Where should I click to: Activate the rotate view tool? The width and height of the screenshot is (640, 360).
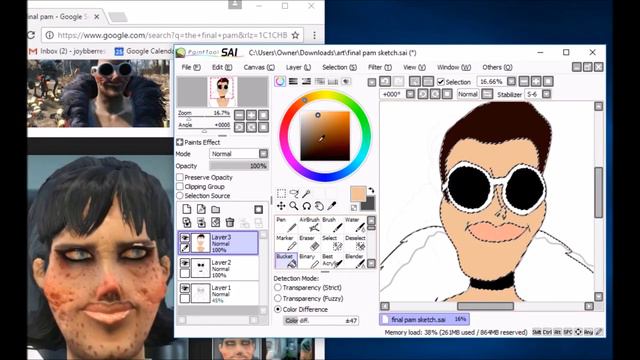(x=307, y=206)
